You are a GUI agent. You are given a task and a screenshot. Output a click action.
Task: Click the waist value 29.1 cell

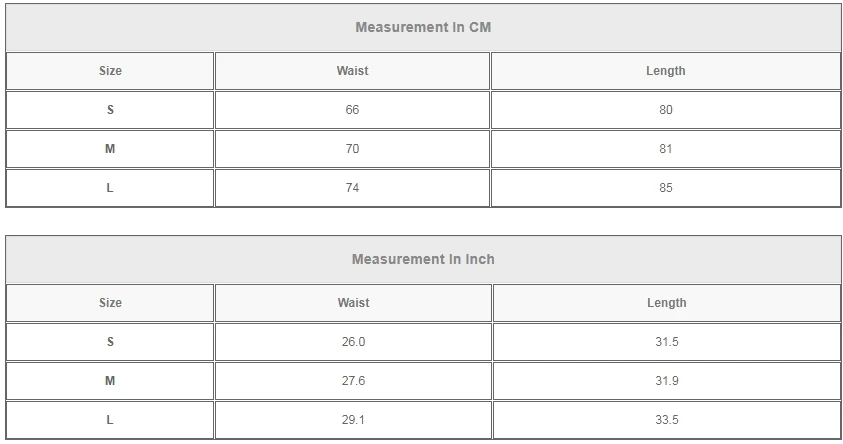pos(353,420)
